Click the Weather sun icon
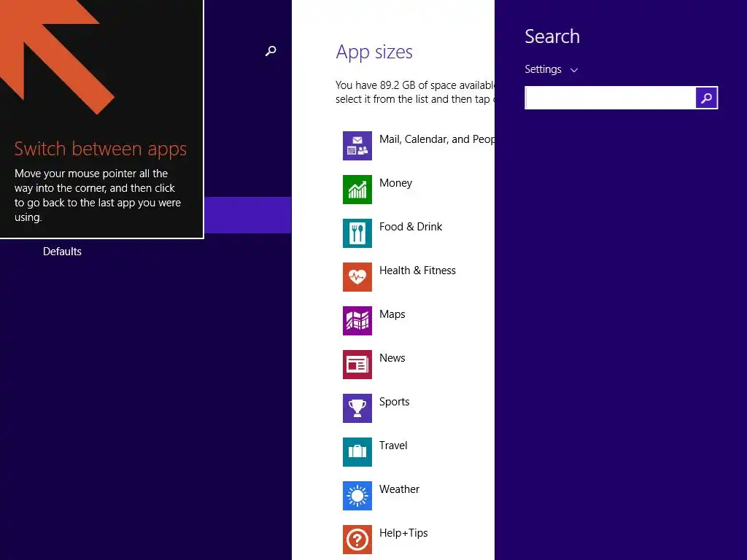This screenshot has width=747, height=560. [x=357, y=496]
